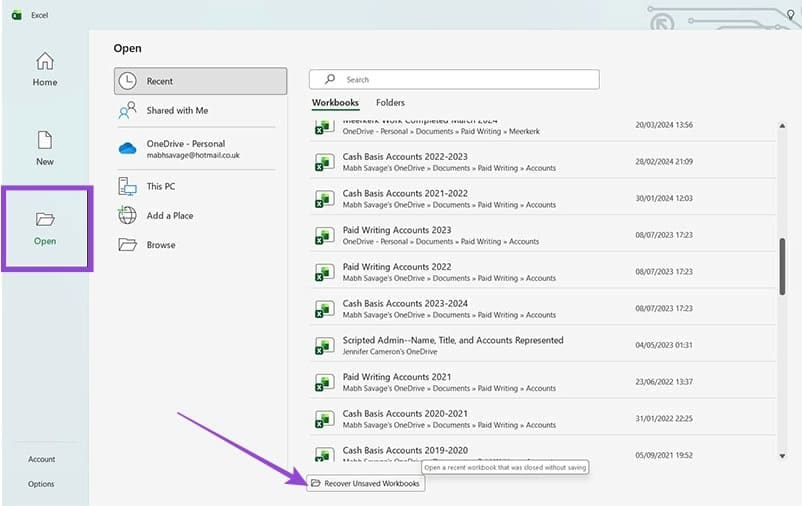Click Excel file icon for Cash Basis Accounts 2019-2020
This screenshot has width=802, height=506.
[x=324, y=454]
